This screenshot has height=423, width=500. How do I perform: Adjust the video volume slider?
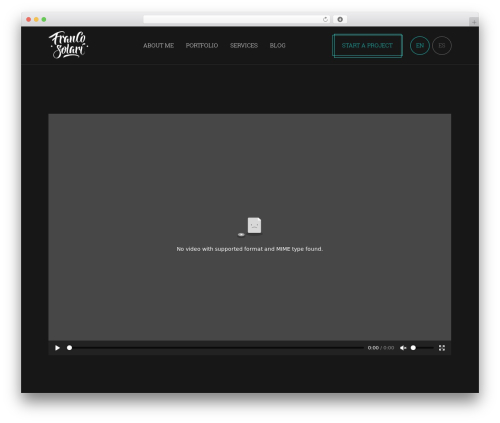pyautogui.click(x=422, y=348)
